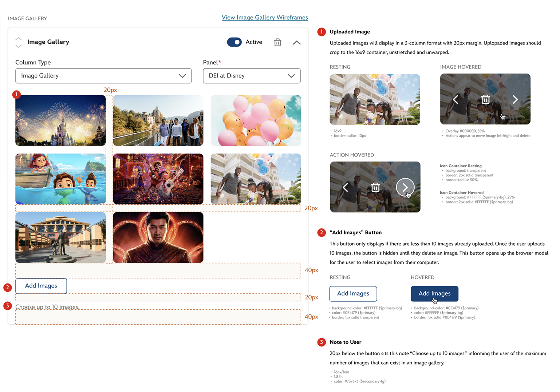Click trash icon in Action Hovered example
The height and width of the screenshot is (392, 560).
click(375, 187)
